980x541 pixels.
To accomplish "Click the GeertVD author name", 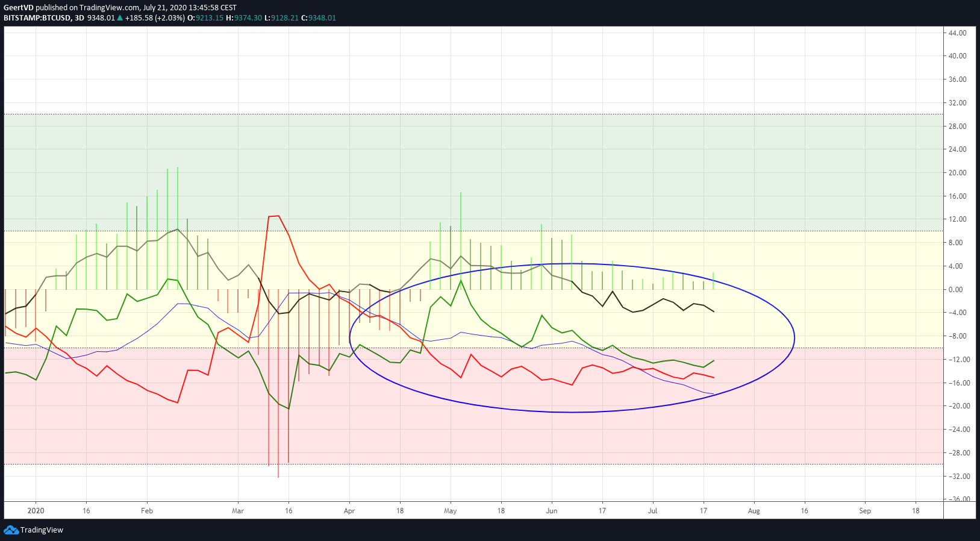I will click(x=19, y=8).
